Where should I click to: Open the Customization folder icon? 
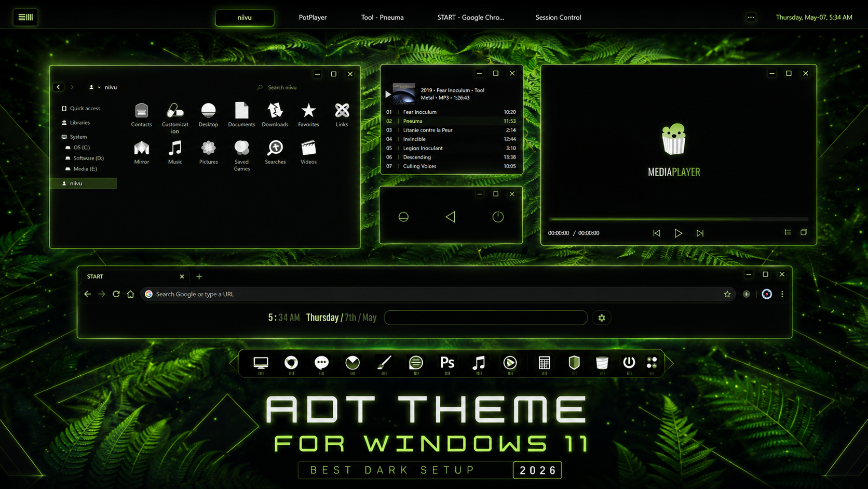175,118
